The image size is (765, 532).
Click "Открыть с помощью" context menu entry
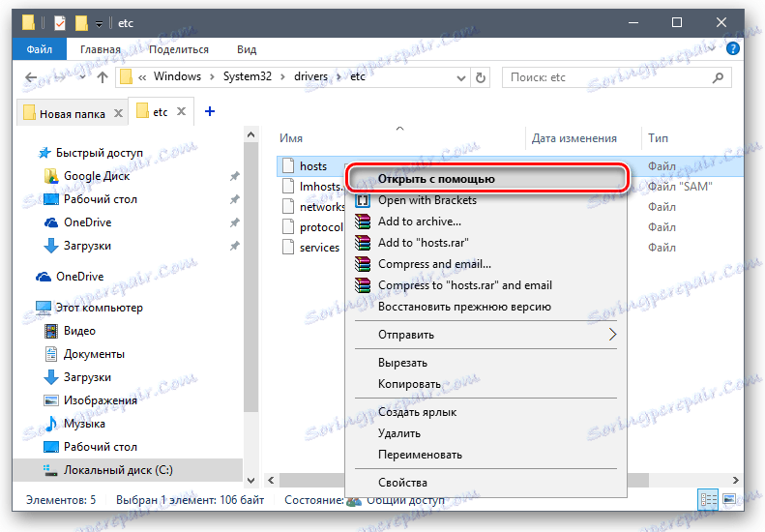click(x=485, y=179)
